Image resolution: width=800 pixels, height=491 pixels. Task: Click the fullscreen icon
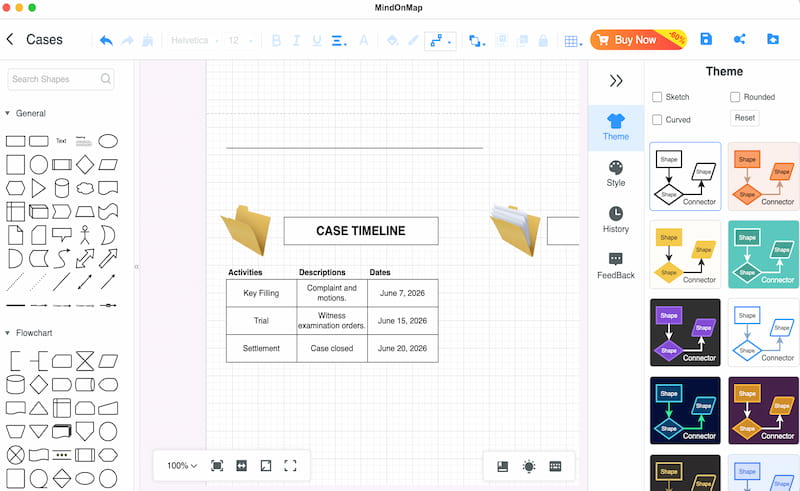click(290, 465)
